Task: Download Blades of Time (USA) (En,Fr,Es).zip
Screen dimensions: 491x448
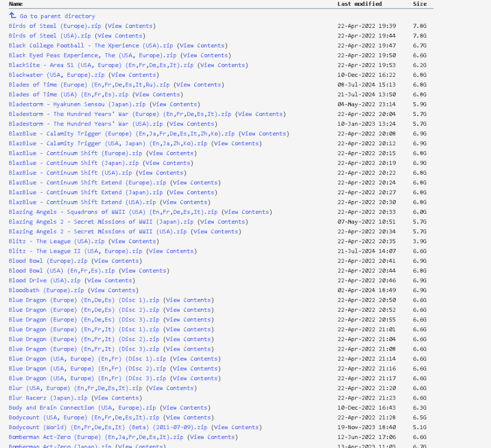Action: coord(68,94)
